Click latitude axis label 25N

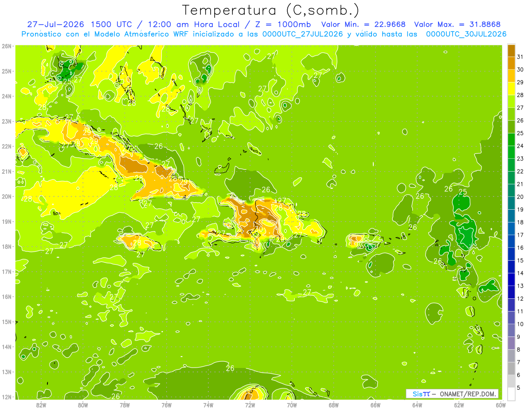7,71
